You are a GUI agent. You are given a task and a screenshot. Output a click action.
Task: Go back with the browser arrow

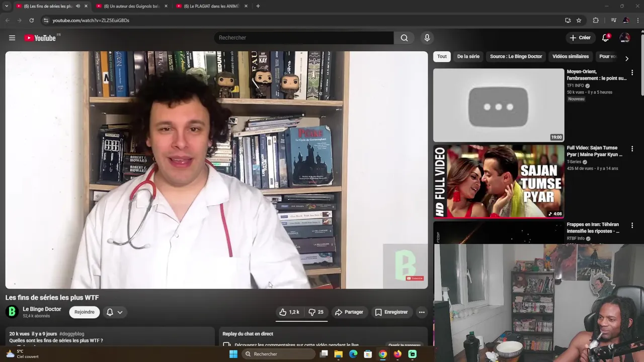pyautogui.click(x=7, y=20)
